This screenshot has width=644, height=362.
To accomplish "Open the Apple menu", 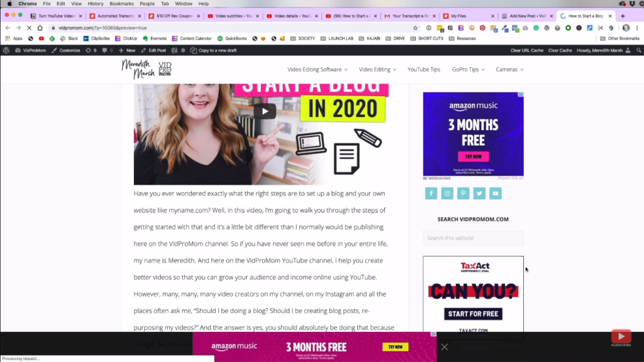I will tap(9, 4).
